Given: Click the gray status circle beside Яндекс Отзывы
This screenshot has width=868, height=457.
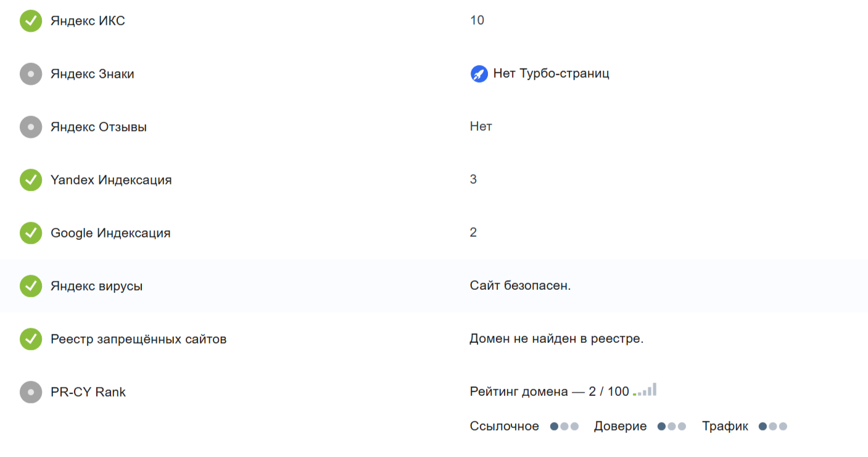Looking at the screenshot, I should [x=31, y=127].
